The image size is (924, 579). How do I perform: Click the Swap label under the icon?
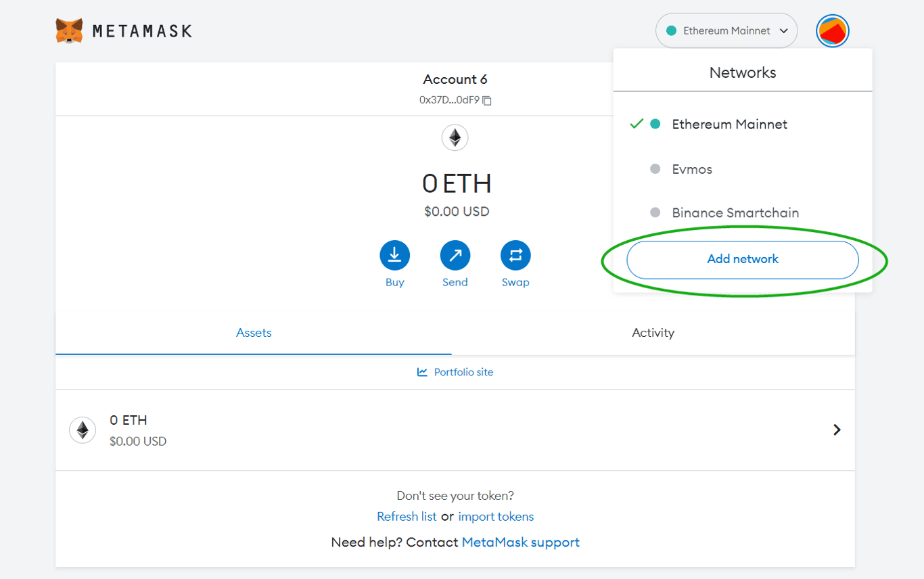pyautogui.click(x=515, y=283)
